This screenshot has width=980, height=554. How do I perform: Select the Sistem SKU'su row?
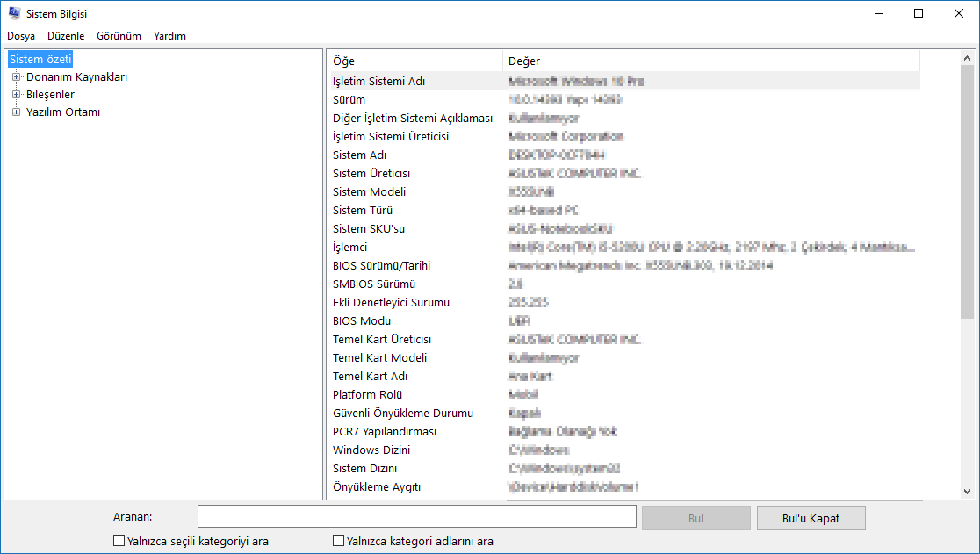point(625,228)
